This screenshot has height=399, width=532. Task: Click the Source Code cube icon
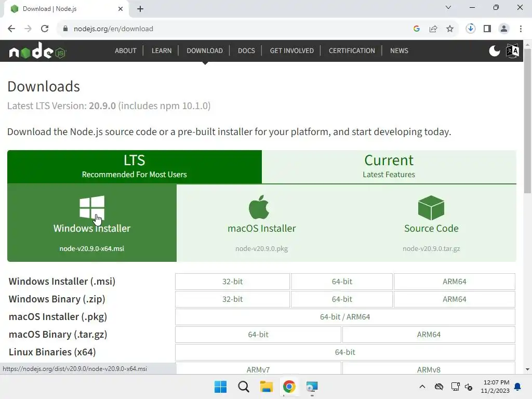[x=431, y=208]
